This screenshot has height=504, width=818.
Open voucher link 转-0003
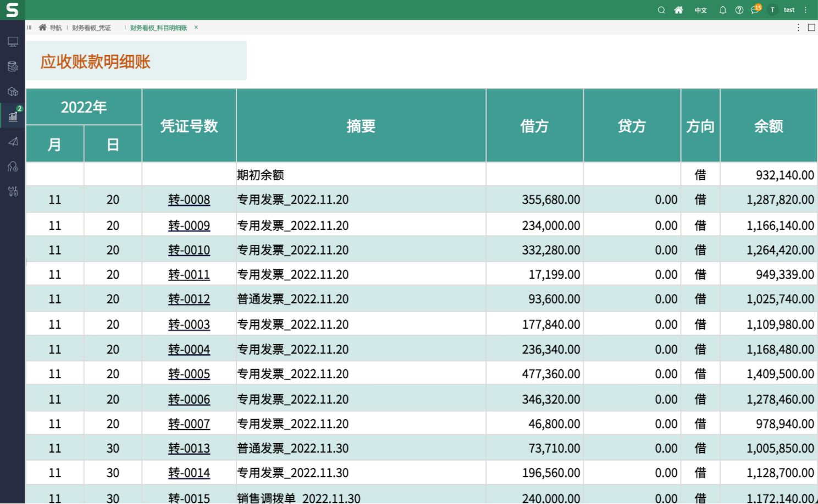189,325
